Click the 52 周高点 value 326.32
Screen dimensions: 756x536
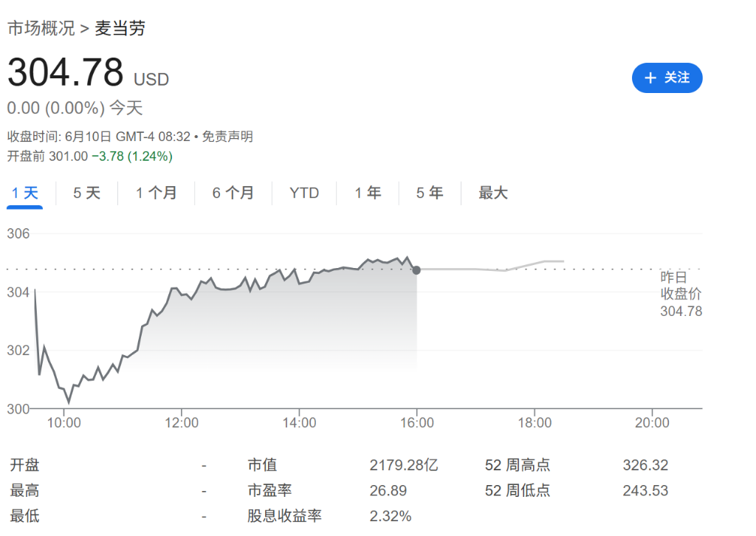(x=645, y=466)
